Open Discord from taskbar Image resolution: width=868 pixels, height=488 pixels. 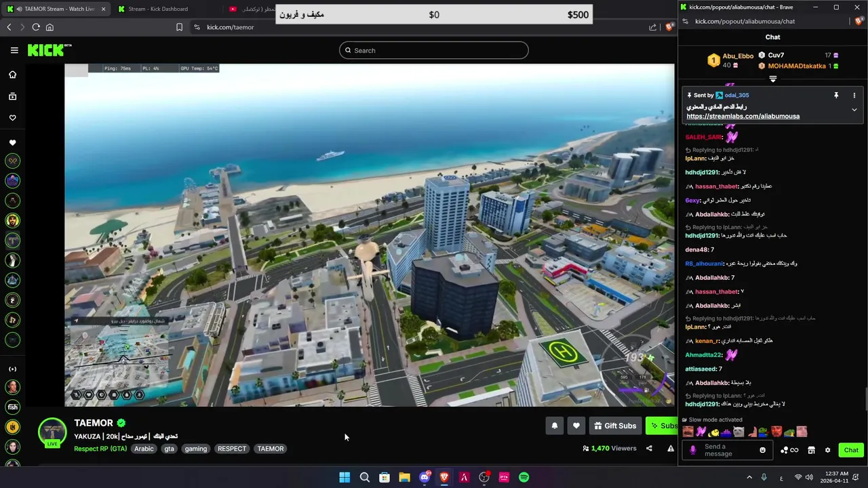425,477
